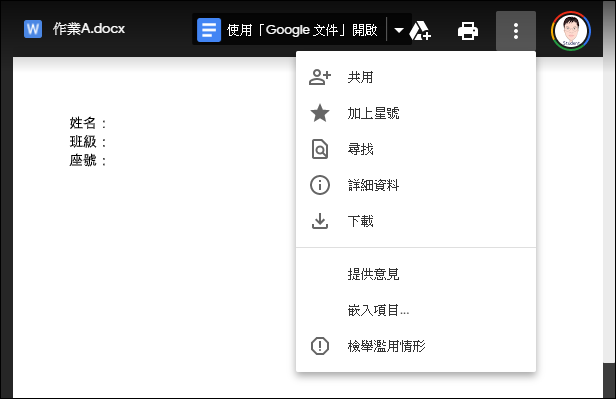616x399 pixels.
Task: Select 加上星號 menu entry
Action: 416,113
